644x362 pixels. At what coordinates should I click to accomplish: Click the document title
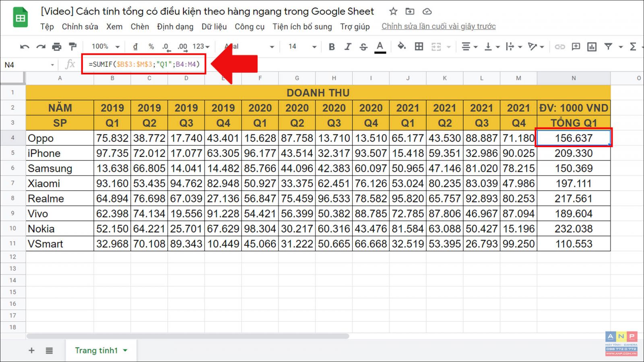point(207,11)
